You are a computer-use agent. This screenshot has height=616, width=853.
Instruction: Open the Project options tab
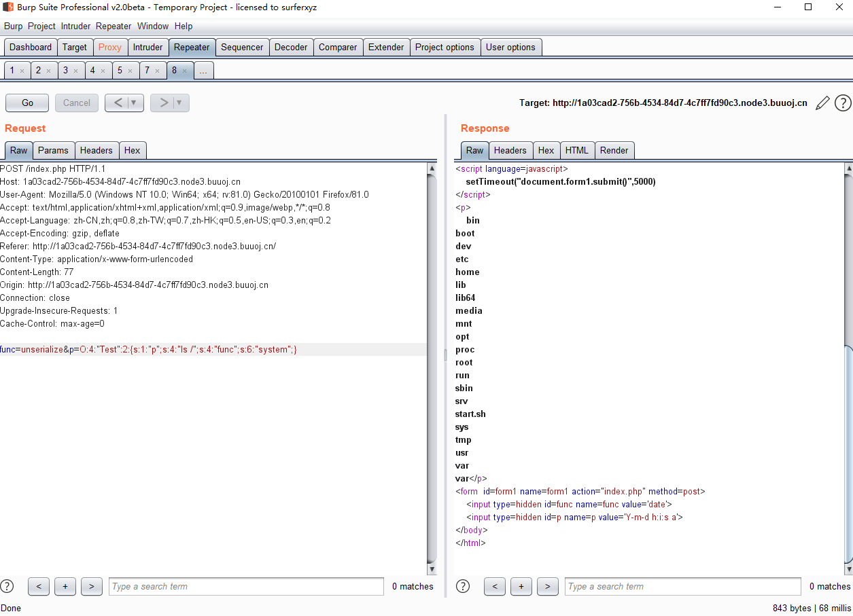(x=445, y=47)
